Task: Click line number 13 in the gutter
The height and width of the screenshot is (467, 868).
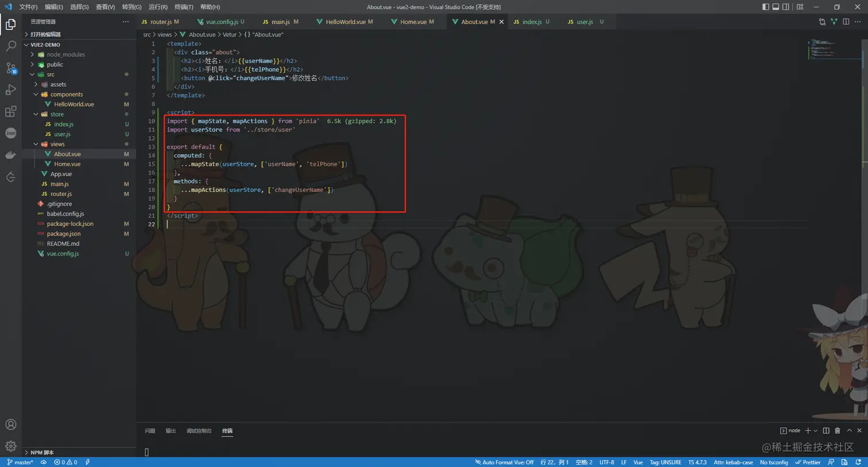Action: click(x=152, y=146)
